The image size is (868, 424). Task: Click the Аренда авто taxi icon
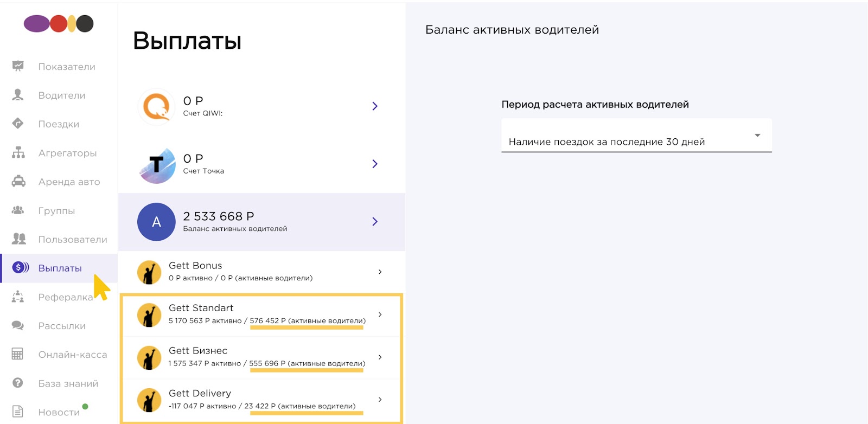click(18, 181)
